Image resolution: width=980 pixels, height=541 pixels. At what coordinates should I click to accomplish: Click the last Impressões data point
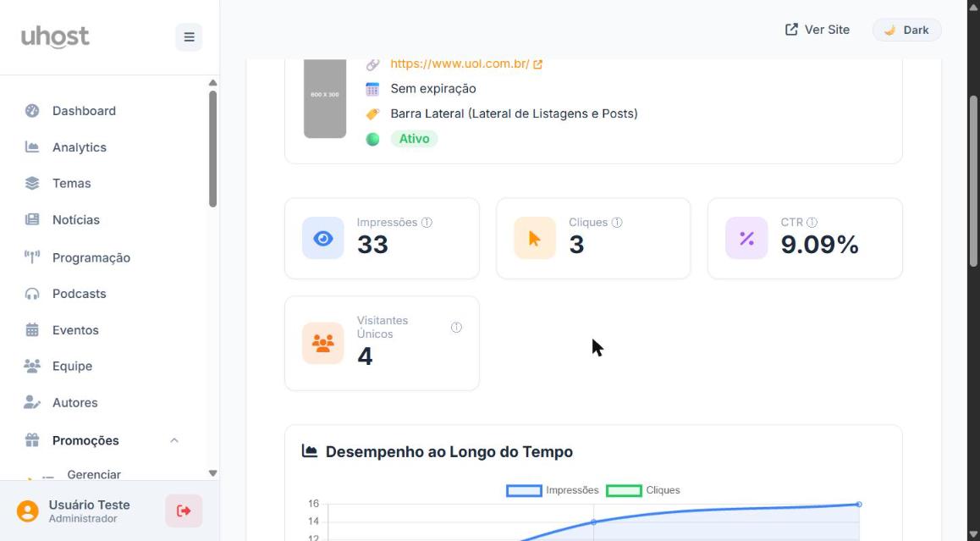pos(859,504)
